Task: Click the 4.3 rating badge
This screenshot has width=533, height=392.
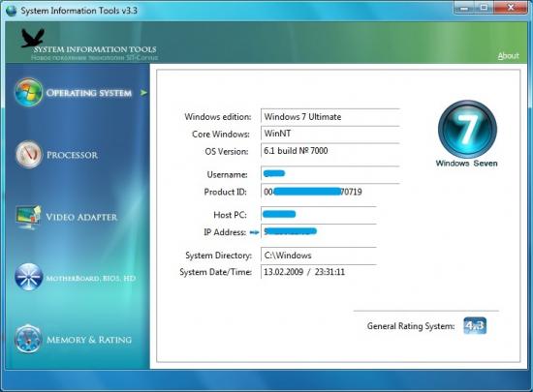Action: [475, 326]
